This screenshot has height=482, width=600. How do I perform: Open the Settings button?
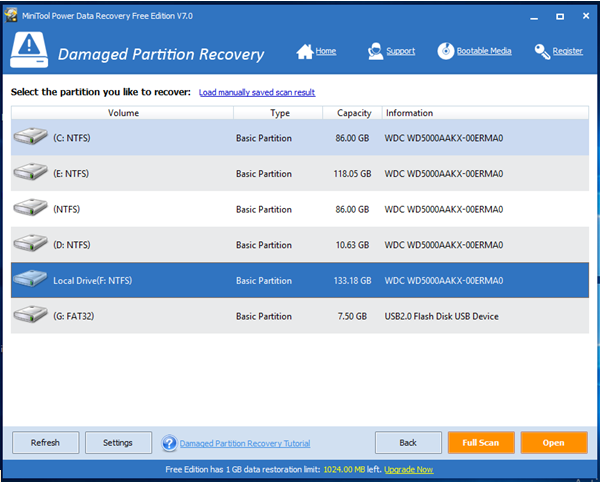pyautogui.click(x=118, y=443)
